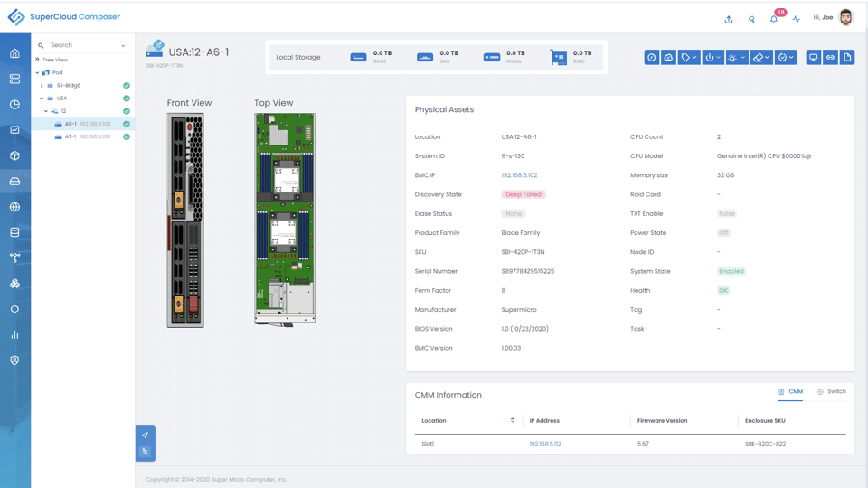Click the Front View blade image
The height and width of the screenshot is (488, 868).
click(185, 221)
